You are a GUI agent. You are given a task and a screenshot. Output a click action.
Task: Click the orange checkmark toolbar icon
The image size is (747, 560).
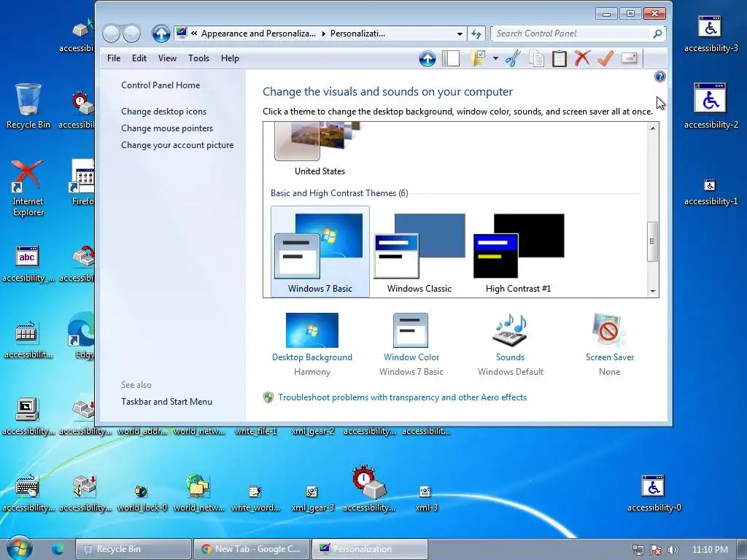click(605, 58)
